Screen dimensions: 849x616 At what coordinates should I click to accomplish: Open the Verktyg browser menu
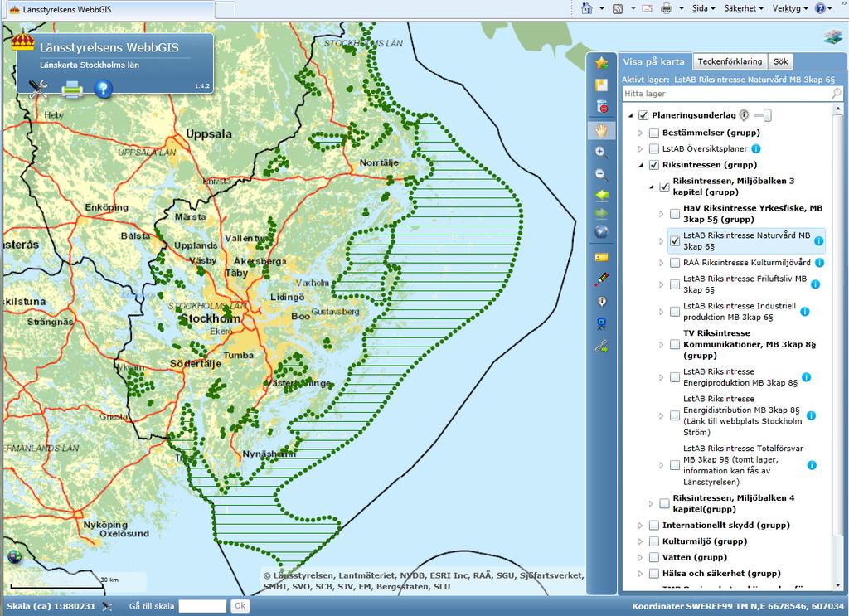coord(790,8)
